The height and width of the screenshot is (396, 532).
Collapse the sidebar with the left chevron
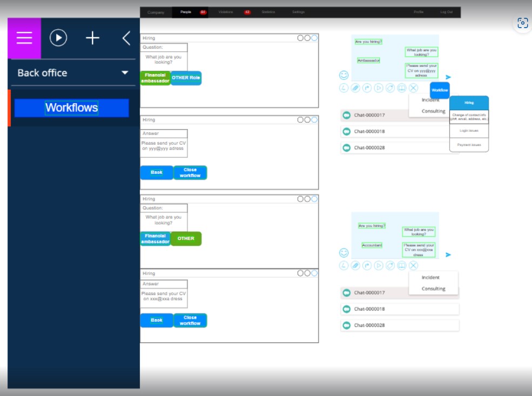point(126,38)
